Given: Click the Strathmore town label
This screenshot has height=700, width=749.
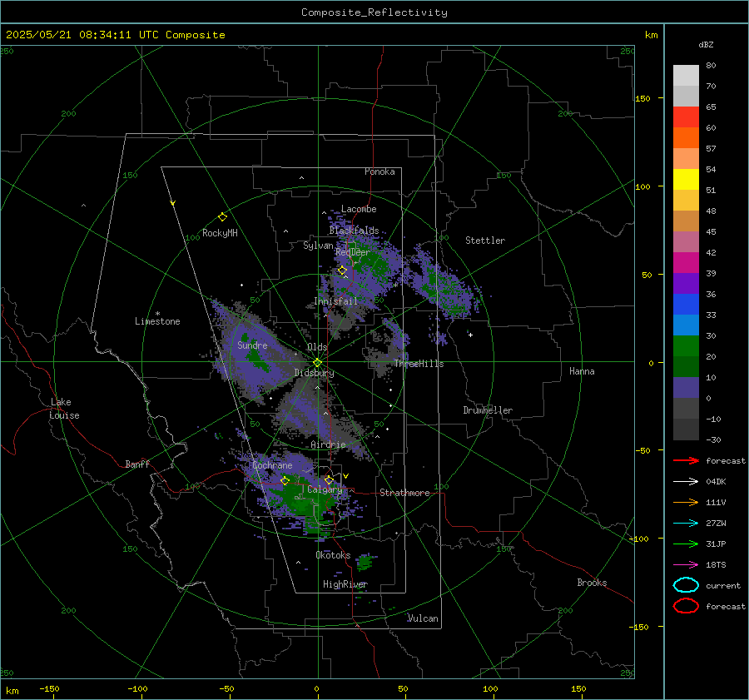Looking at the screenshot, I should pos(404,493).
